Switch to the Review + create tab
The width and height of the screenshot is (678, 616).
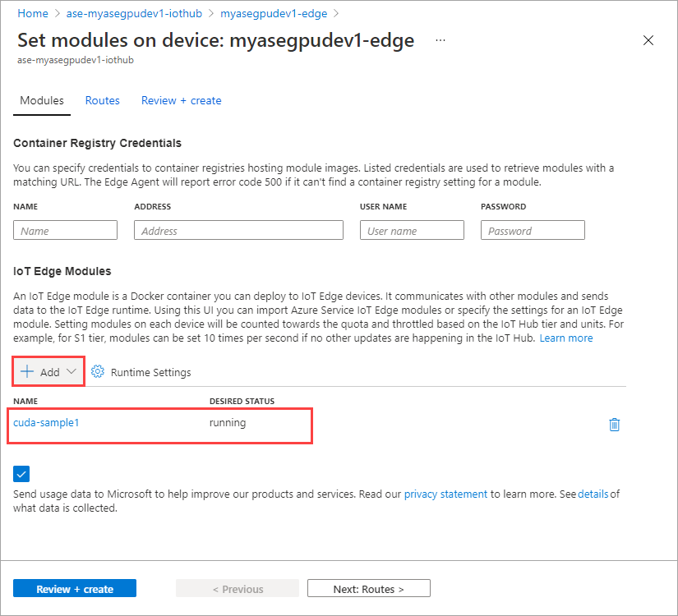181,100
